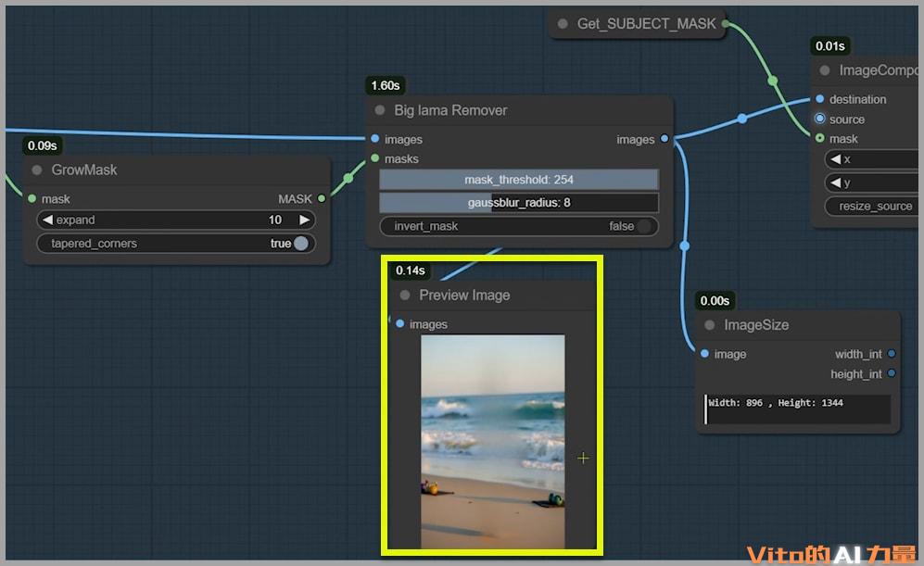The height and width of the screenshot is (566, 924).
Task: Click the 0.14s execution time badge
Action: tap(411, 270)
